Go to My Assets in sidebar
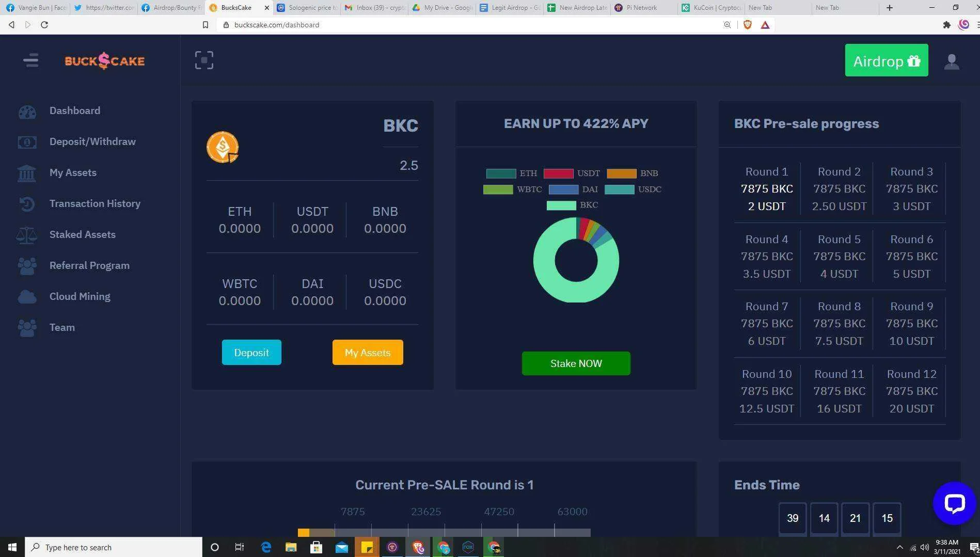Viewport: 980px width, 557px height. coord(73,172)
